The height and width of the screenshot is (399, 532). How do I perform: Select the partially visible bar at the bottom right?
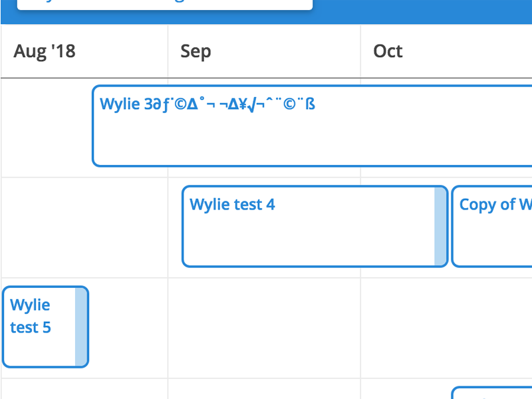tap(492, 393)
